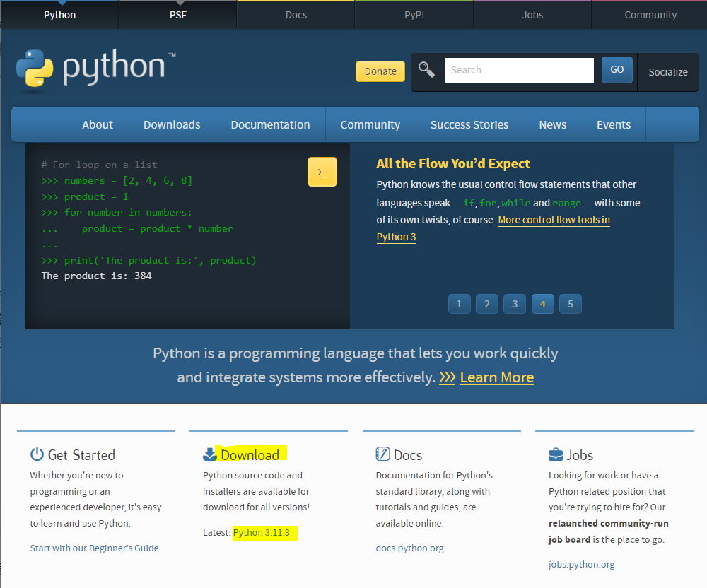Open the Success Stories navigation menu
Viewport: 707px width, 588px height.
coord(469,125)
